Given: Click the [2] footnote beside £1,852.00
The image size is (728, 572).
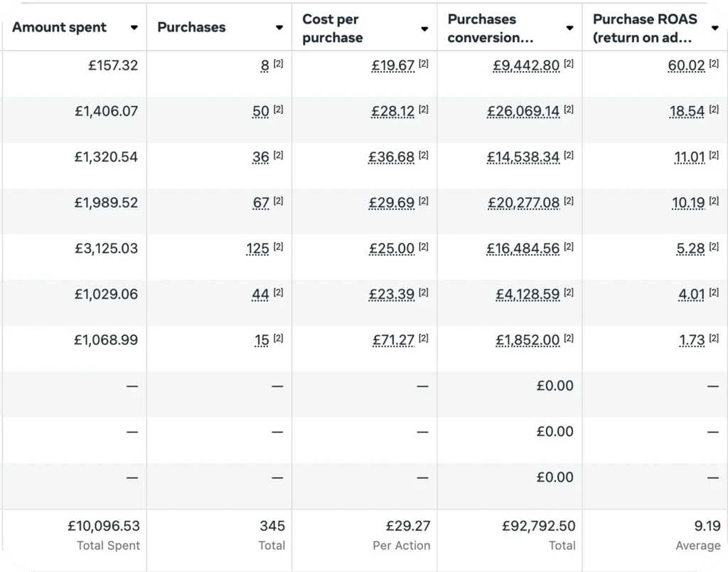Looking at the screenshot, I should point(569,338).
